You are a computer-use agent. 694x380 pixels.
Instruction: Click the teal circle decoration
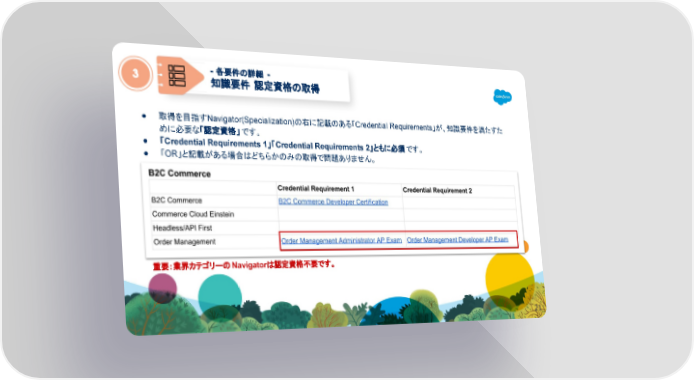220,296
